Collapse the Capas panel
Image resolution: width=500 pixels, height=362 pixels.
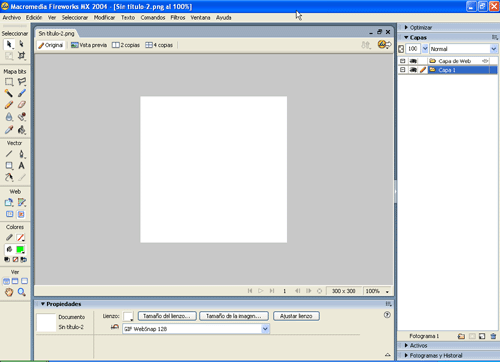(406, 37)
